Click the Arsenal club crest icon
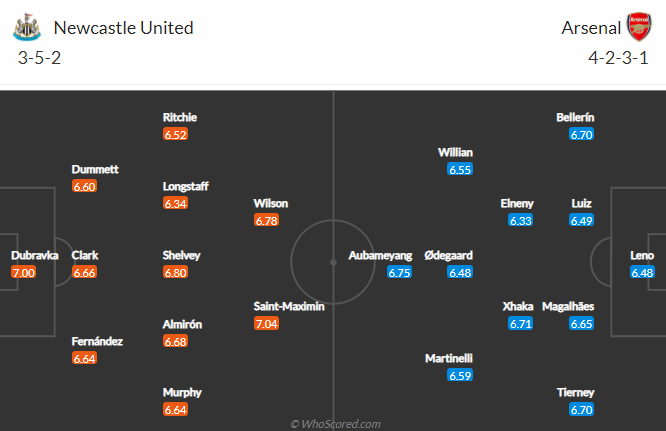Viewport: 666px width, 431px height. (x=638, y=27)
